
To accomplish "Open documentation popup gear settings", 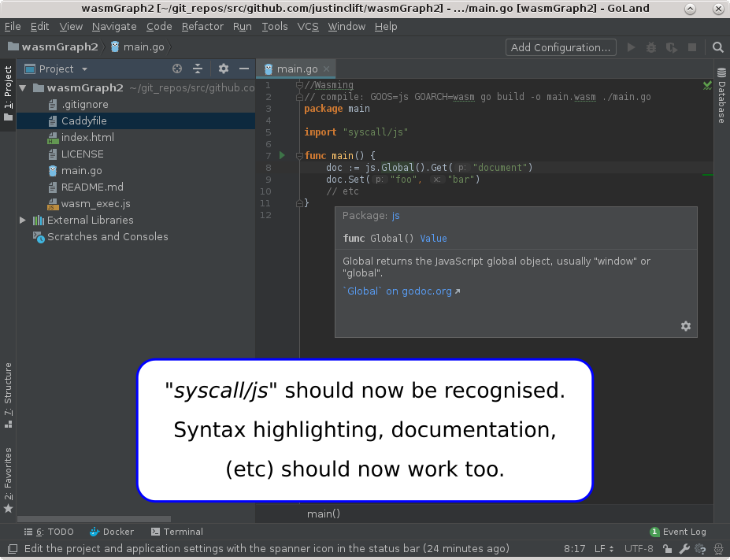I will coord(686,326).
